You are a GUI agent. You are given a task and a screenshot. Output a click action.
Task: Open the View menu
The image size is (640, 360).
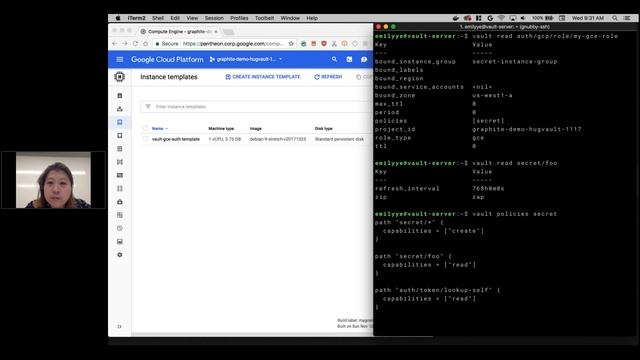[x=192, y=18]
